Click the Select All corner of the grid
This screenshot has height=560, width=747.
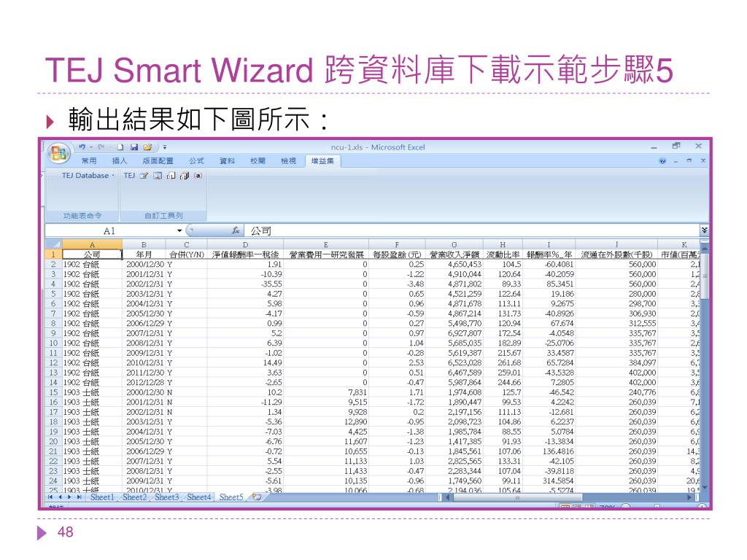pos(53,244)
